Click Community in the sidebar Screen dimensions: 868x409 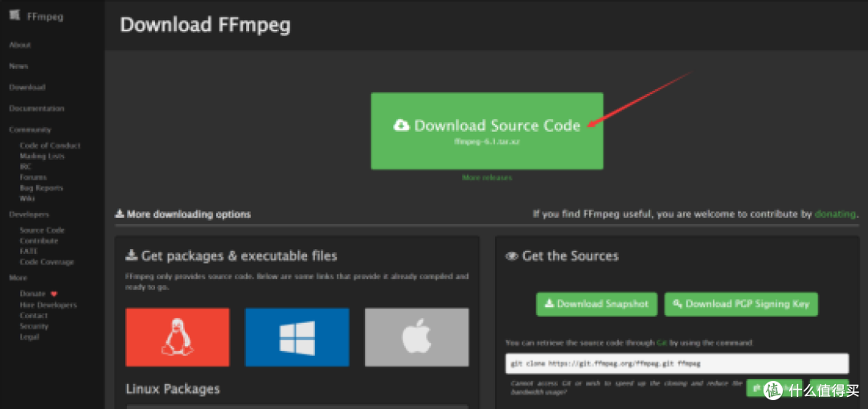pyautogui.click(x=30, y=129)
